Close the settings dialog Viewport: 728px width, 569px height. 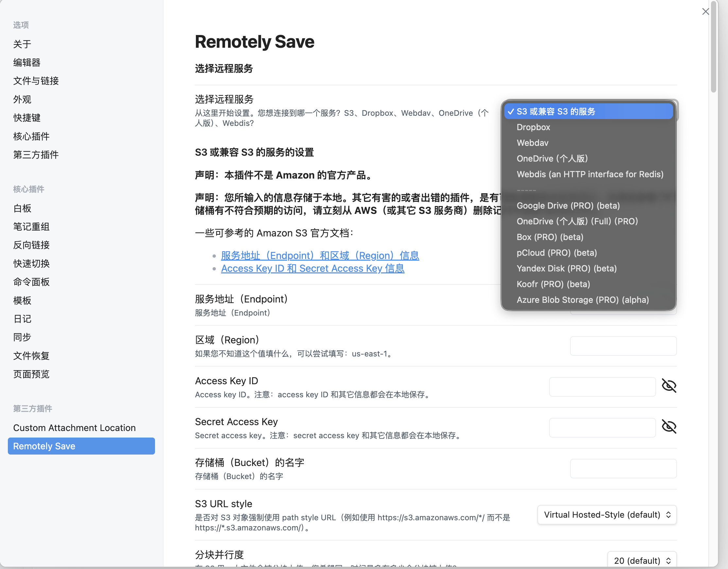tap(705, 12)
